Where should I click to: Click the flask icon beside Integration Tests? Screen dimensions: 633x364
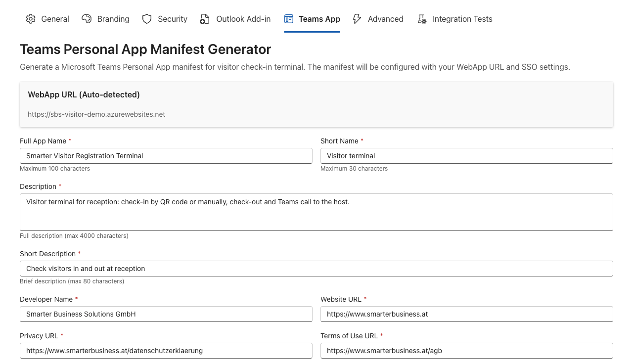(x=422, y=19)
